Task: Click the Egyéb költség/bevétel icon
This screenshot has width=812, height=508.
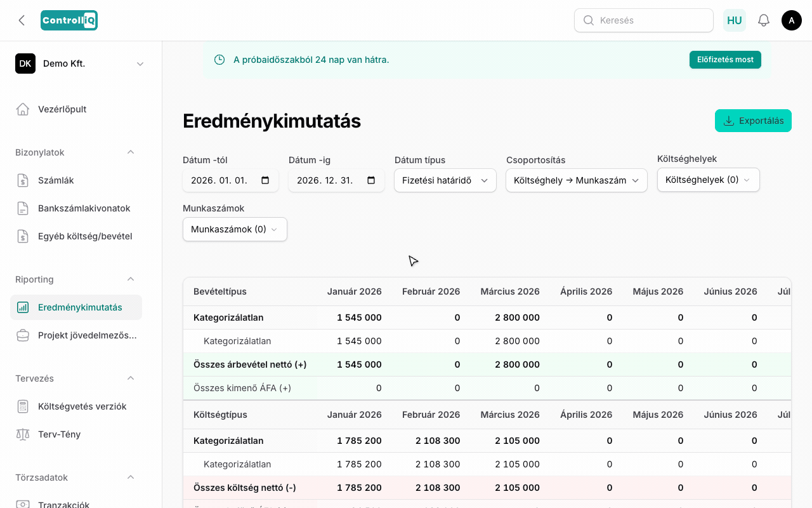Action: pyautogui.click(x=23, y=236)
